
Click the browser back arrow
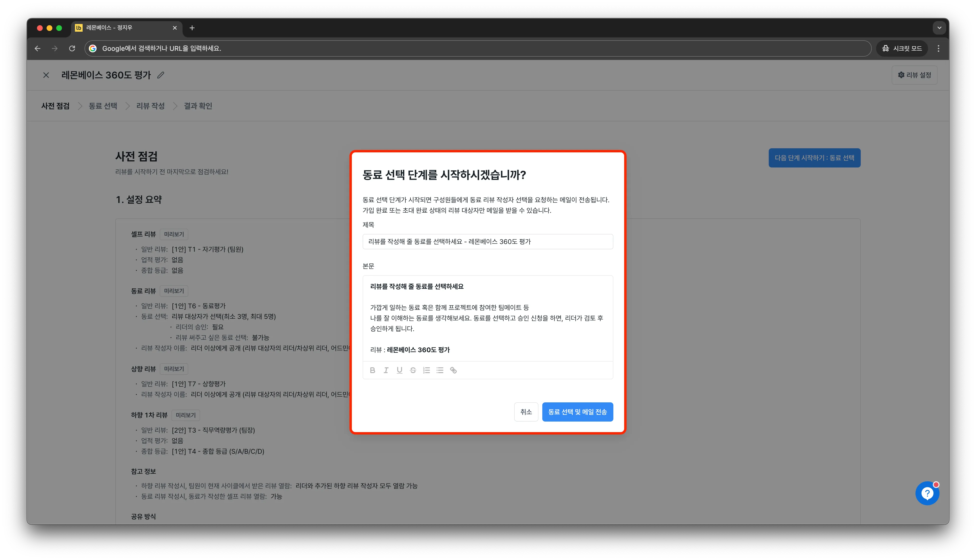pyautogui.click(x=37, y=48)
